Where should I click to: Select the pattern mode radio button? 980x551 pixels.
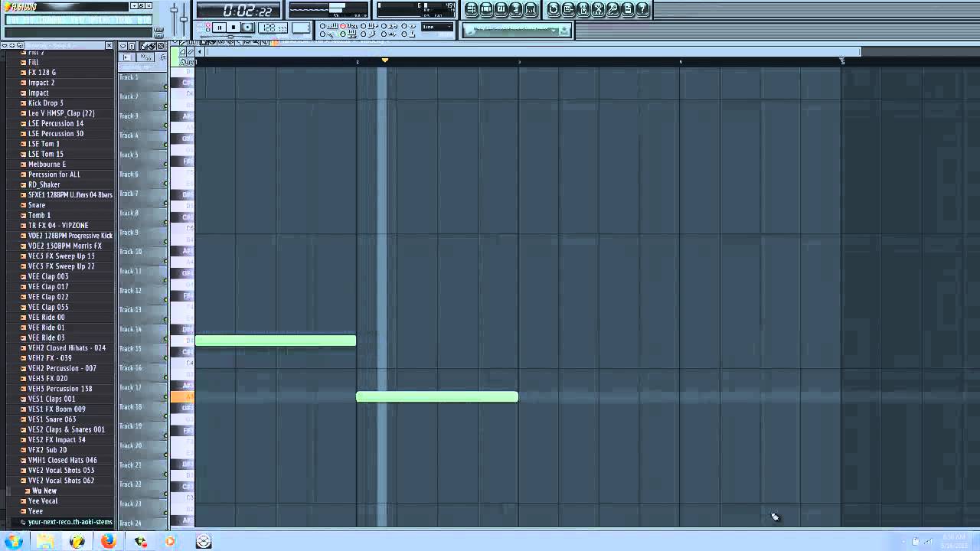[x=207, y=24]
